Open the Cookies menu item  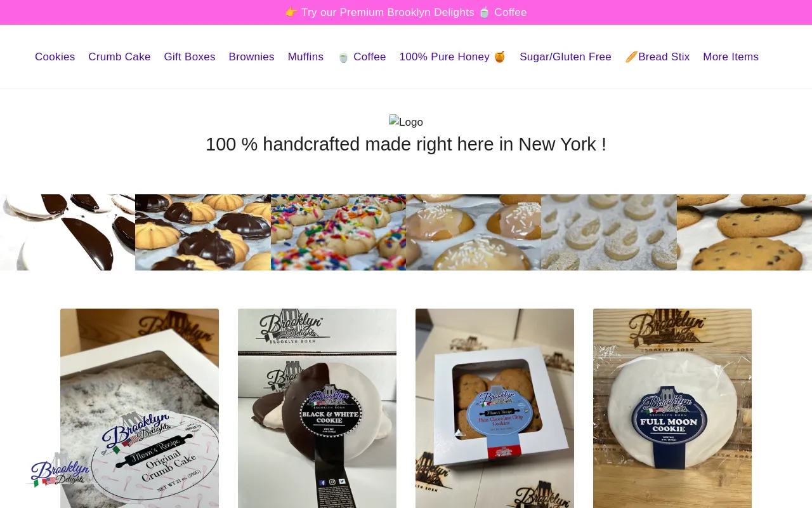(x=55, y=57)
